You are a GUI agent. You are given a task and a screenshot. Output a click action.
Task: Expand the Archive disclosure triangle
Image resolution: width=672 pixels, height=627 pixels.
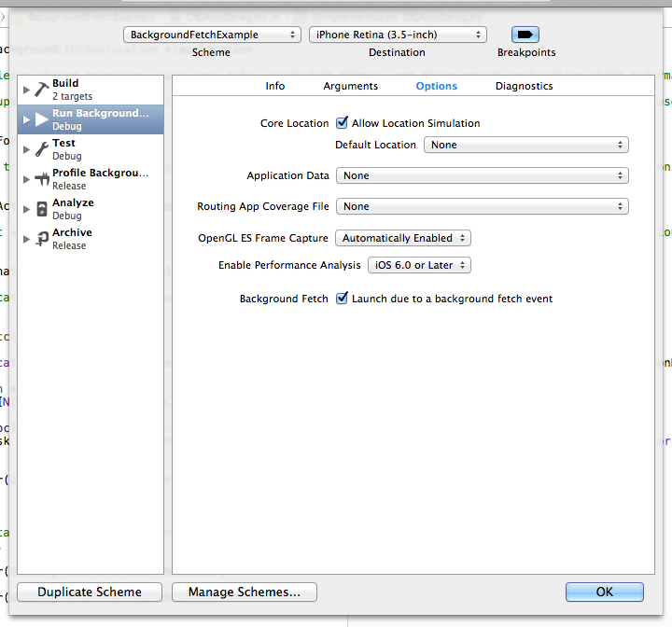[26, 239]
